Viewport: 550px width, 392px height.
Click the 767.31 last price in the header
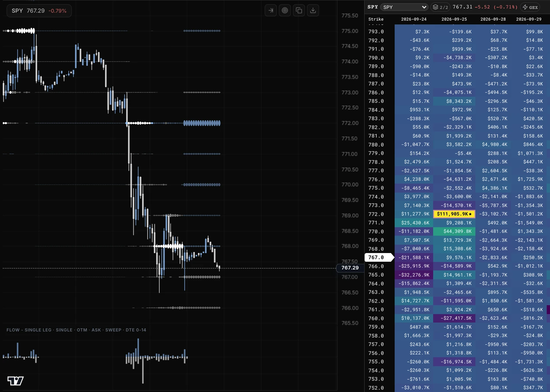(x=462, y=7)
